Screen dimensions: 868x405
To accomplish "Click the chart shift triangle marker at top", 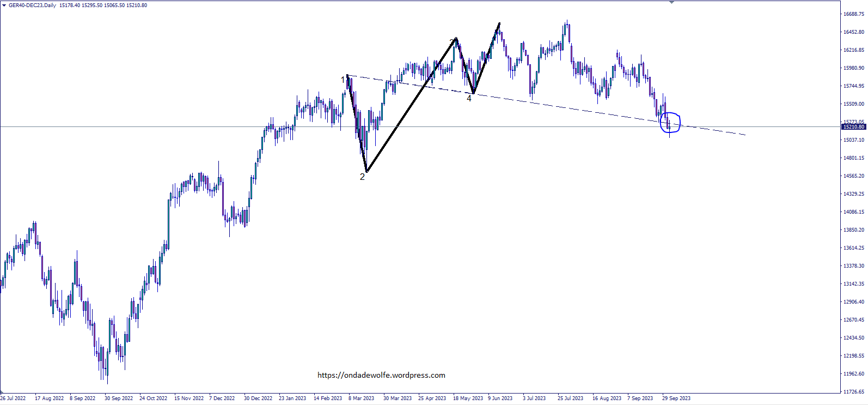I will pyautogui.click(x=671, y=2).
